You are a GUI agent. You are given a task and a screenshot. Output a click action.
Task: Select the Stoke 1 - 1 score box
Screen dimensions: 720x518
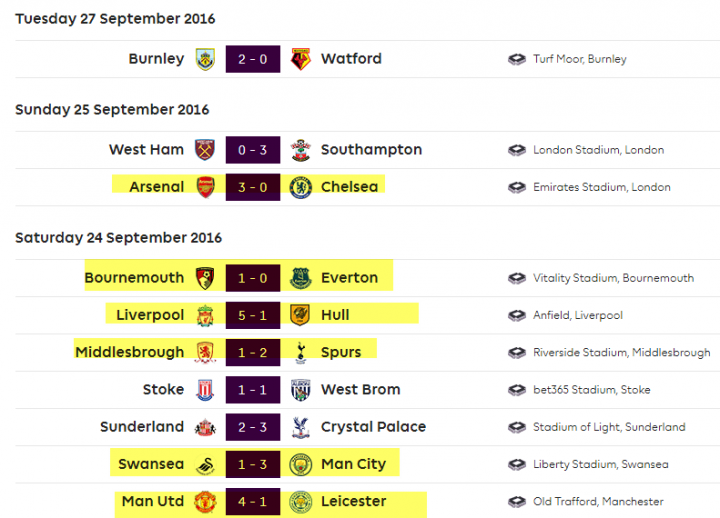[253, 389]
